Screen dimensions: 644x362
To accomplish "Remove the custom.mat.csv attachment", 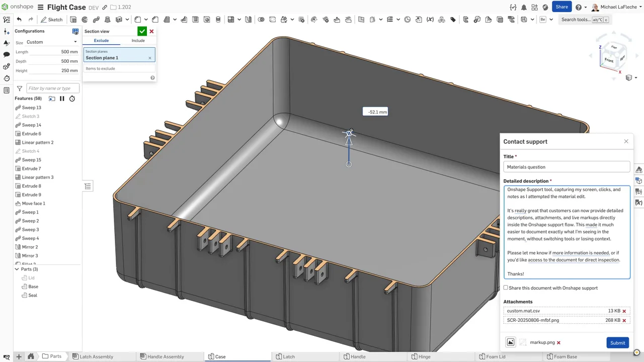I will pyautogui.click(x=624, y=311).
